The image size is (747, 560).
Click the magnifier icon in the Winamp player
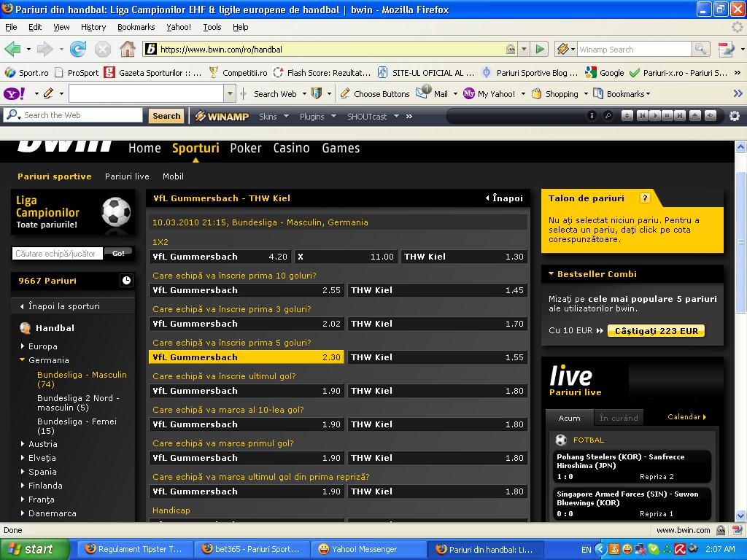pos(608,116)
